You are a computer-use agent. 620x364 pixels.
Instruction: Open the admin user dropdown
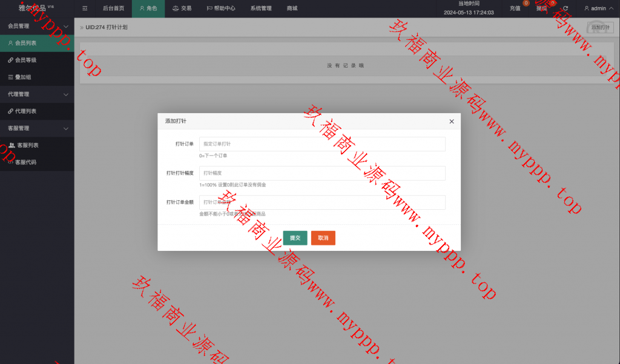[598, 8]
